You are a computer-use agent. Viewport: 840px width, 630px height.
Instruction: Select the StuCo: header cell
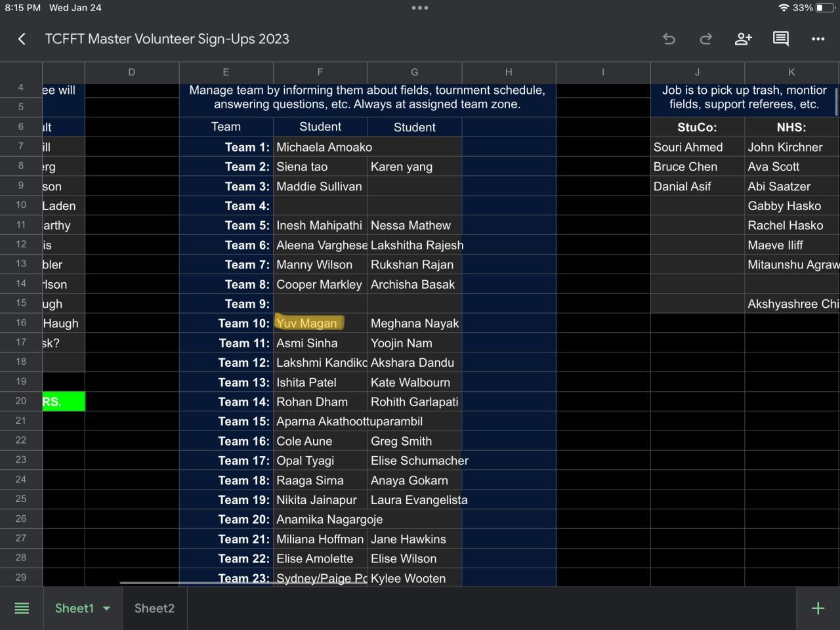point(697,127)
